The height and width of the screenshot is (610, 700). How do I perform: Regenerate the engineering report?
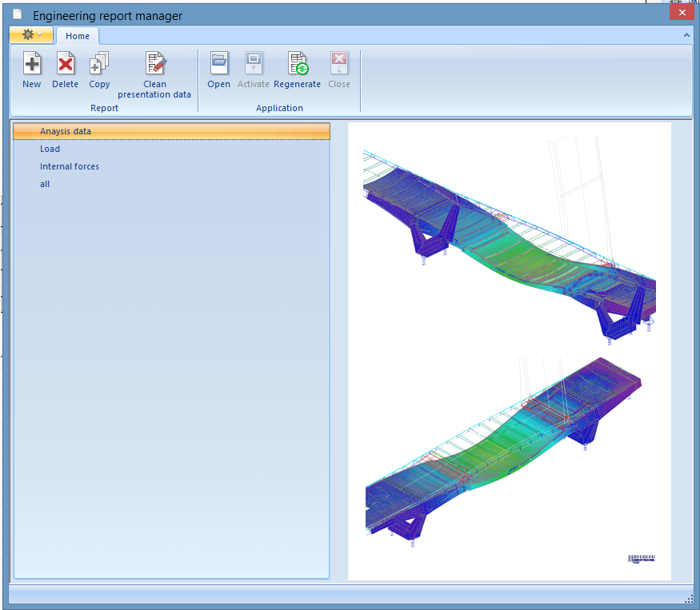pyautogui.click(x=298, y=70)
